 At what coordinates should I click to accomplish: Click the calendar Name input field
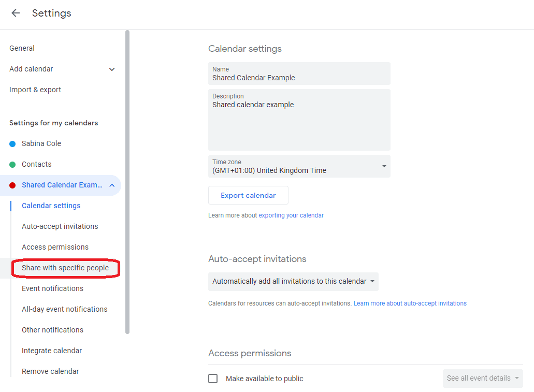click(299, 78)
